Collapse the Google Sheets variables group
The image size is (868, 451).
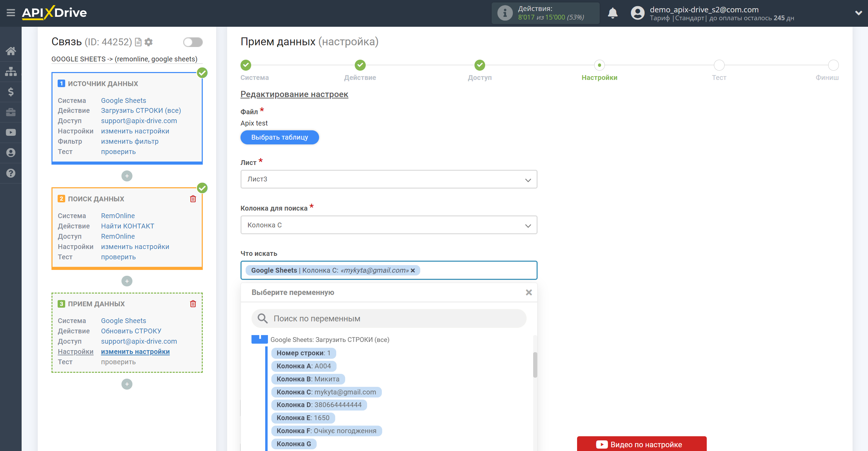coord(259,340)
